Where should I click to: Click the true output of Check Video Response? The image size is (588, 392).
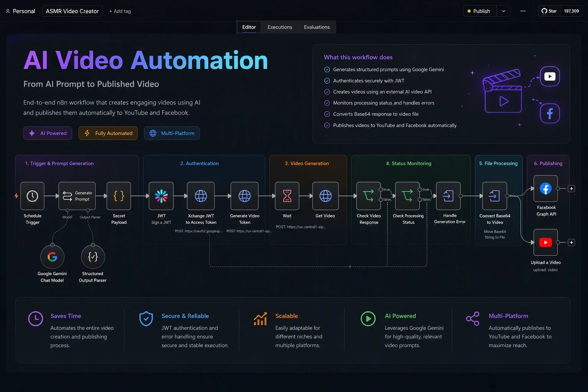[381, 189]
